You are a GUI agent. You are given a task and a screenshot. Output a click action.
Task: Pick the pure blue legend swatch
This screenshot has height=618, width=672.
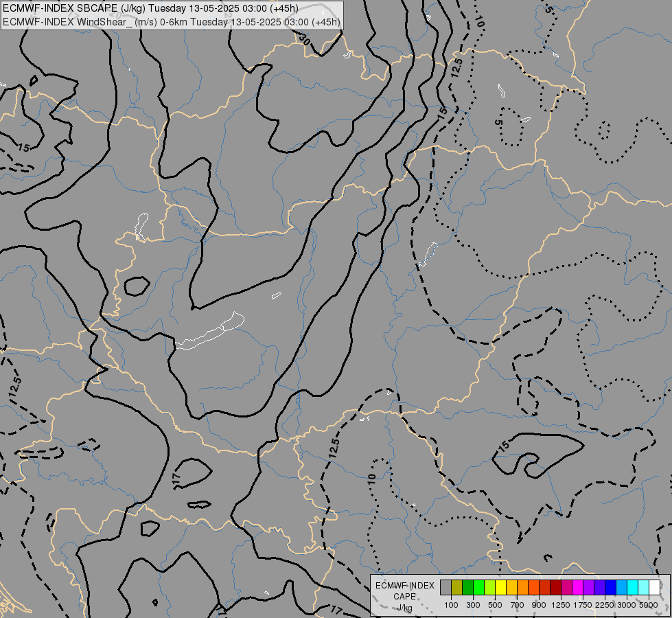(610, 587)
